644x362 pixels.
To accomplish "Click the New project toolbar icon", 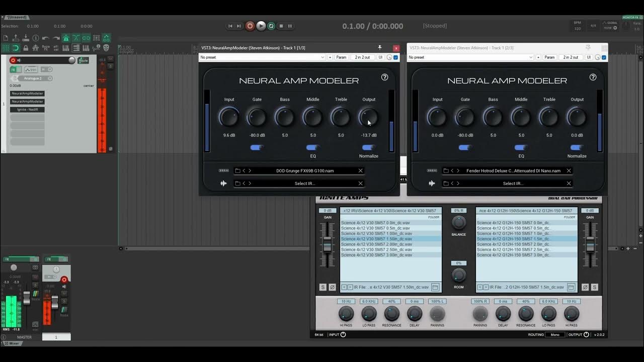I will [6, 38].
